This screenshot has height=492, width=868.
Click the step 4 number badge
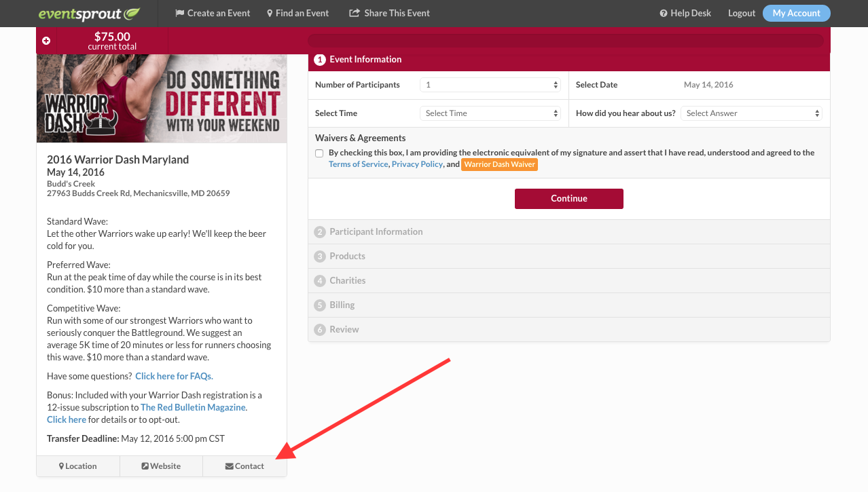click(320, 281)
